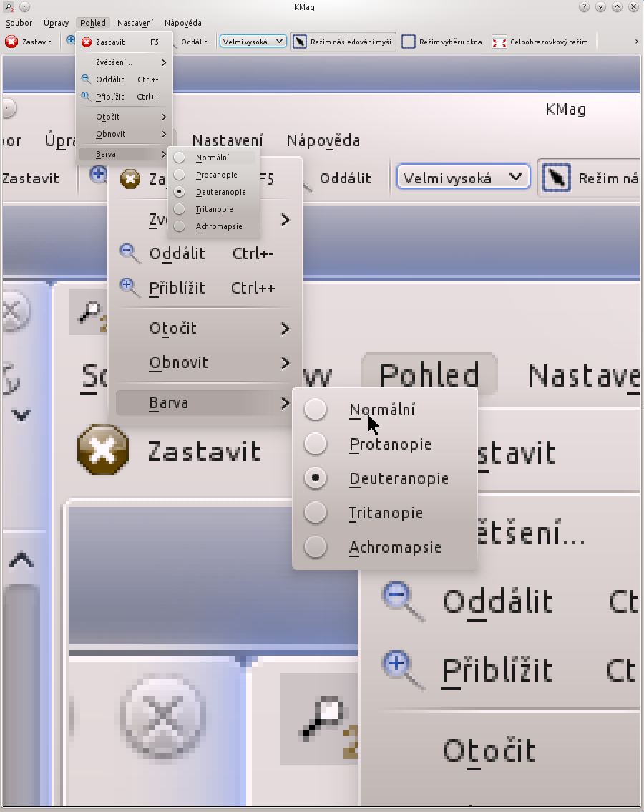Screen dimensions: 644x812
Task: Select Normální radio in the unmagnified Barva submenu
Action: coord(214,158)
